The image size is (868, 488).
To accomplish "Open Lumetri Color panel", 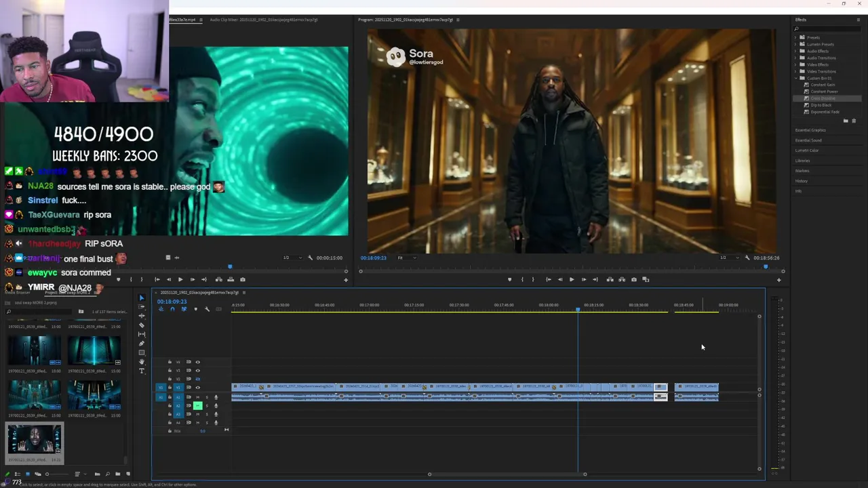I will tap(807, 150).
